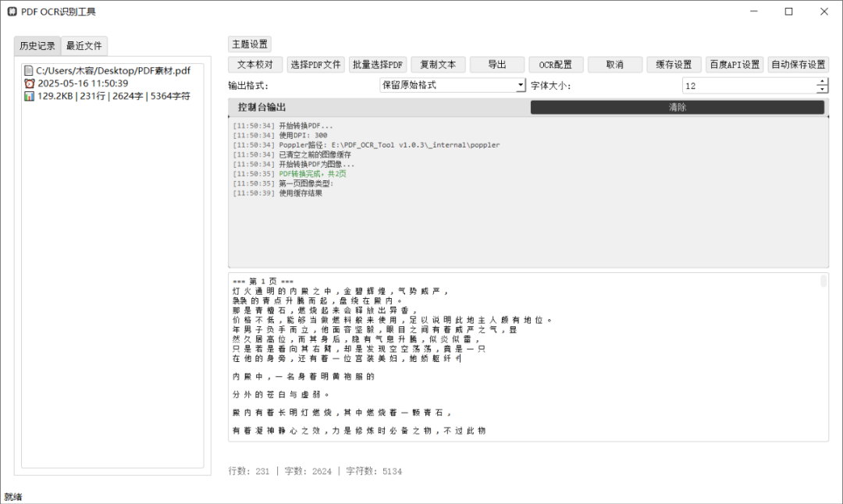The image size is (843, 504).
Task: Click 批量选择PDF batch select button
Action: click(x=378, y=65)
